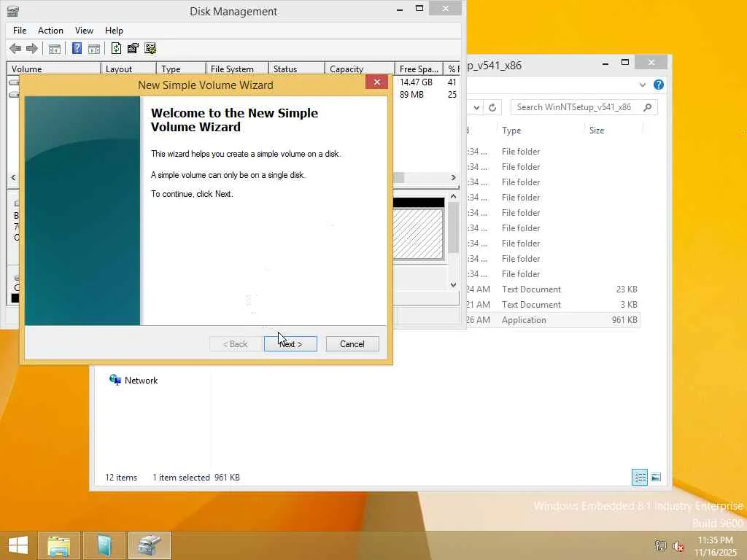Click the Disk Management title bar app icon

tap(13, 11)
